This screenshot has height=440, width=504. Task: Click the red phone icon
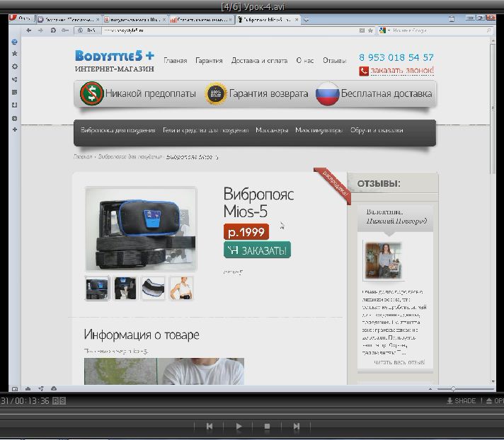pos(364,71)
